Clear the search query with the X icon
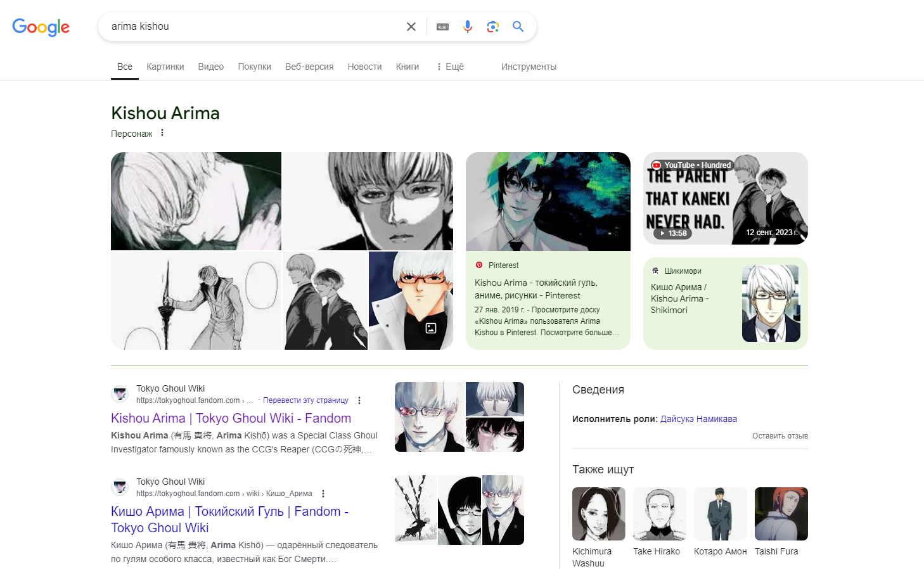Image resolution: width=924 pixels, height=569 pixels. (411, 26)
